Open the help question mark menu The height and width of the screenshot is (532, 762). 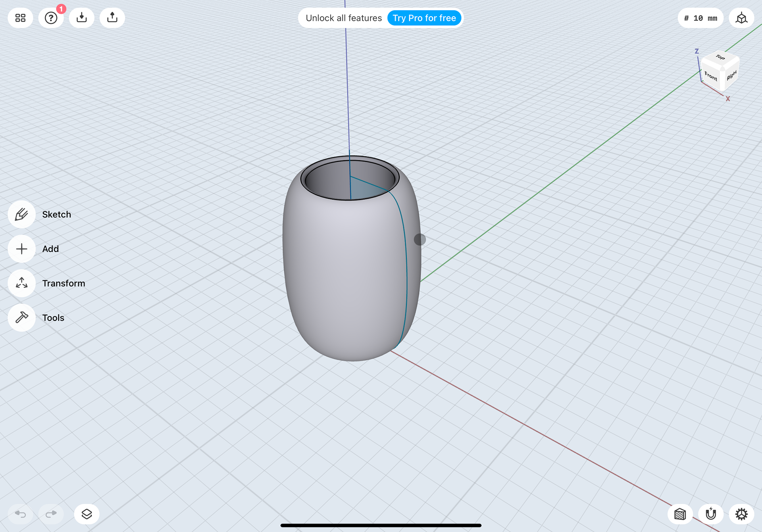coord(51,18)
